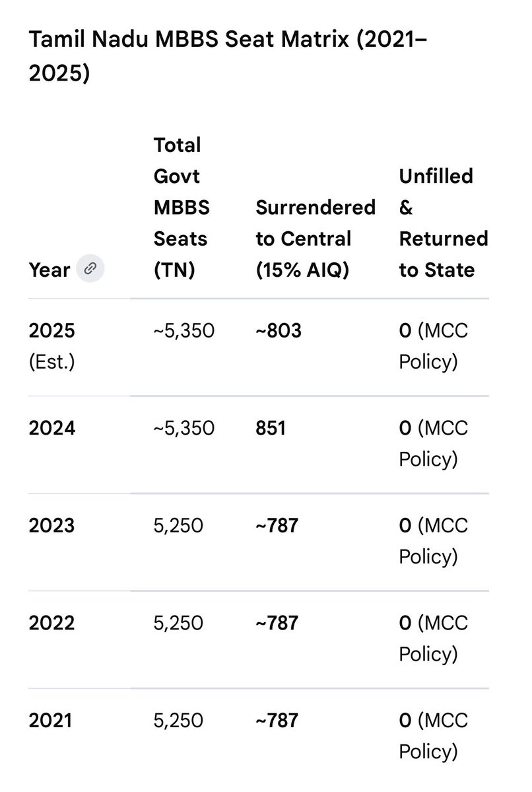Click the Total Govt MBBS Seats header
Image resolution: width=532 pixels, height=792 pixels.
click(x=182, y=207)
